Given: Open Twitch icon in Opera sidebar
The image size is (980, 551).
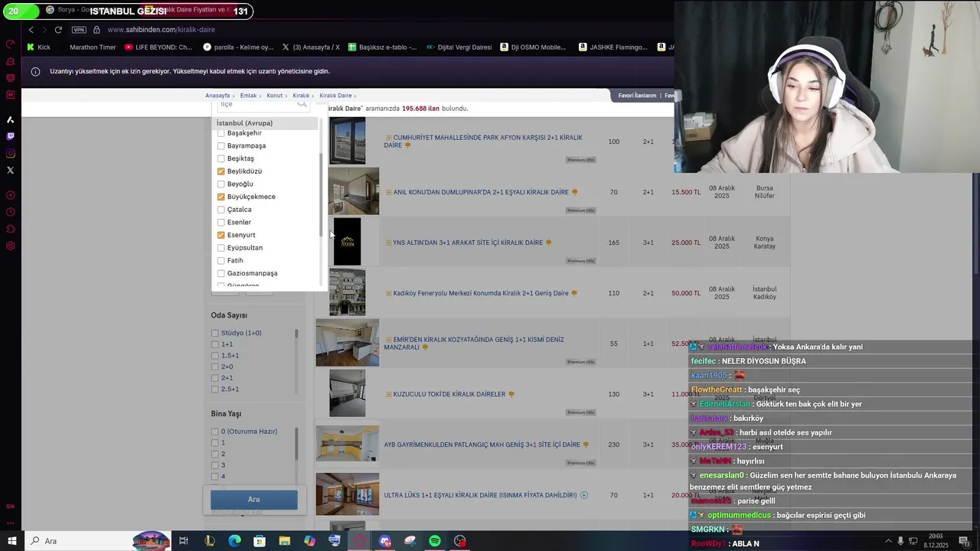Looking at the screenshot, I should click(10, 136).
